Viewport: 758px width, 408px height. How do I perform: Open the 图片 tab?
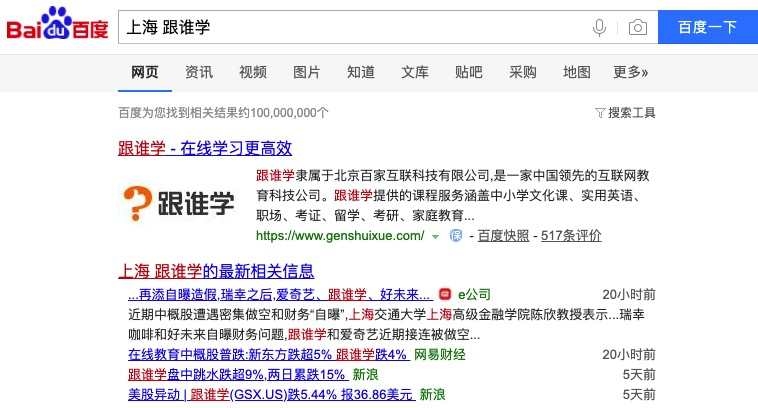click(306, 72)
